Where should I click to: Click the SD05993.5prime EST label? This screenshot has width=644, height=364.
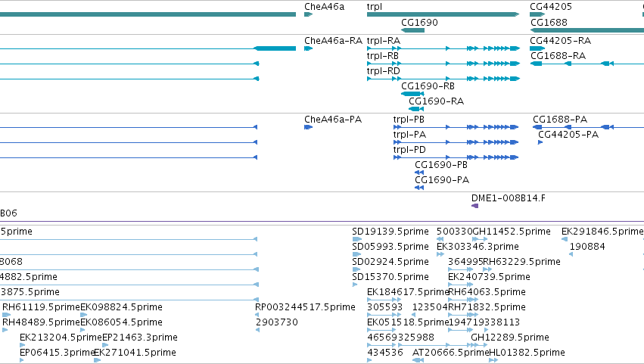390,247
